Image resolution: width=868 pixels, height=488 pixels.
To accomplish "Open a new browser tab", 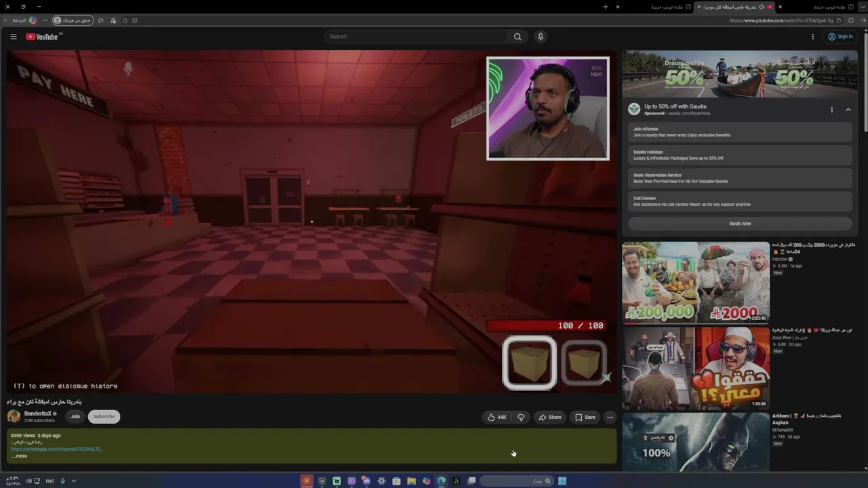I will pos(606,7).
